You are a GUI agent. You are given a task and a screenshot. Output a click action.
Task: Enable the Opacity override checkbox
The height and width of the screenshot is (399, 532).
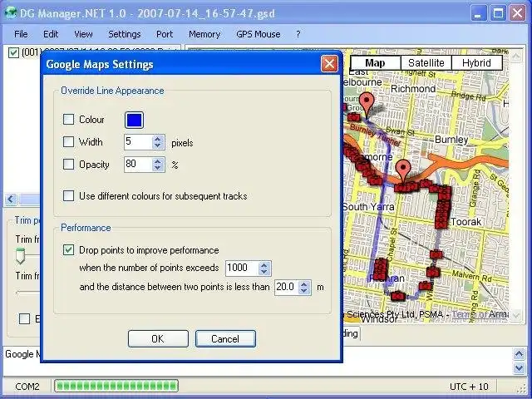(68, 165)
